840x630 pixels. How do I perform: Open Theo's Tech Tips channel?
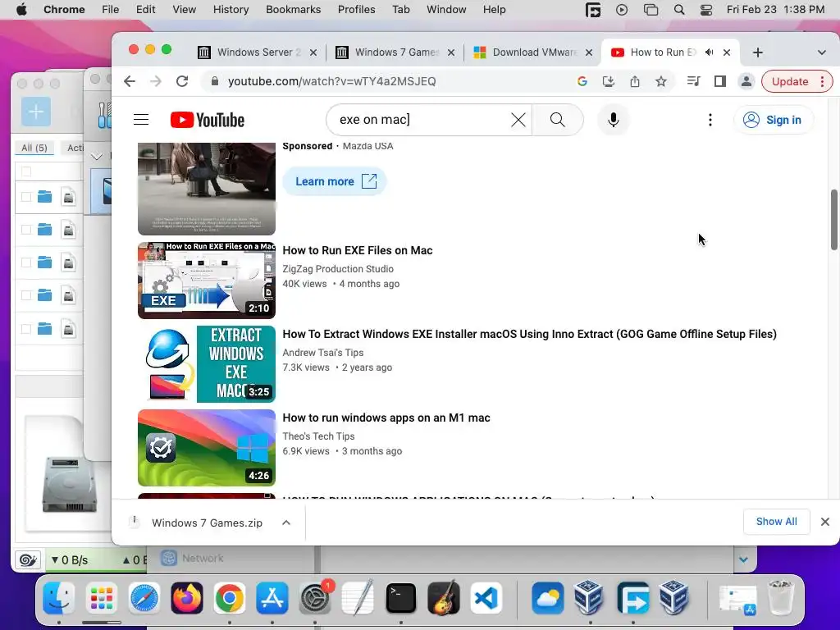coord(318,436)
